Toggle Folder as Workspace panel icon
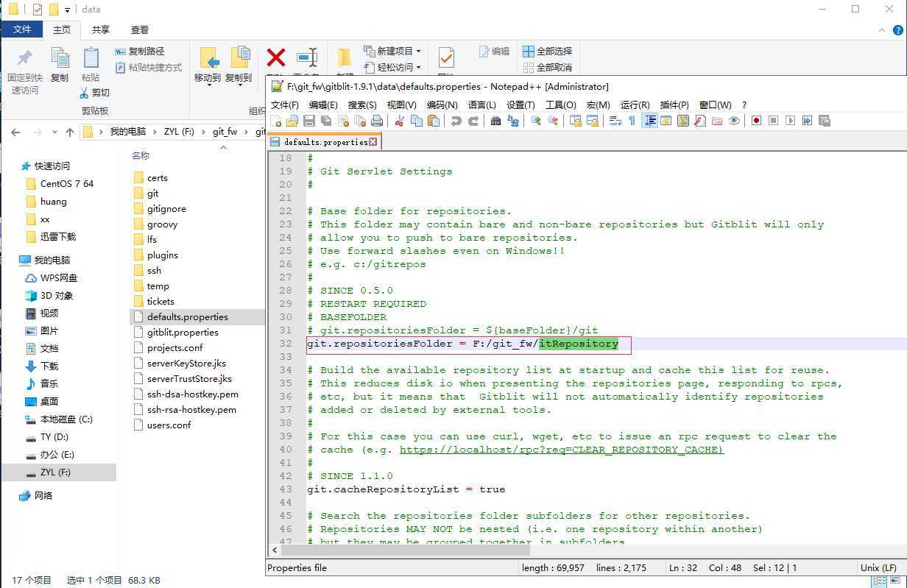The height and width of the screenshot is (588, 907). tap(716, 121)
